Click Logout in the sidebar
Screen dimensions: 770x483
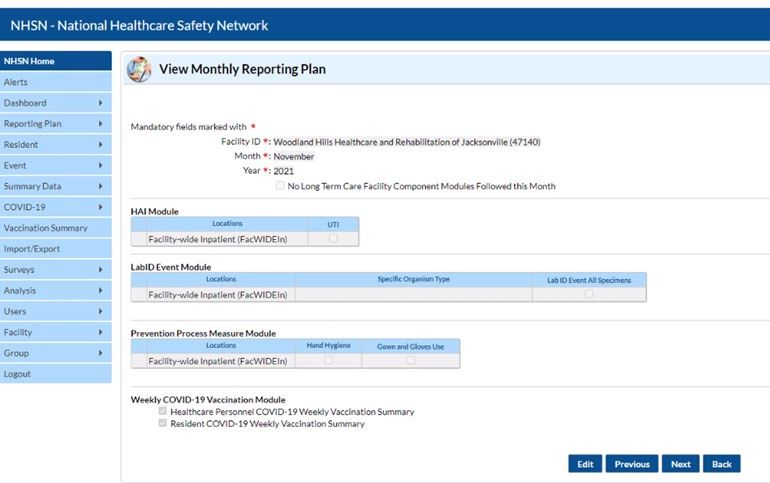[x=55, y=374]
